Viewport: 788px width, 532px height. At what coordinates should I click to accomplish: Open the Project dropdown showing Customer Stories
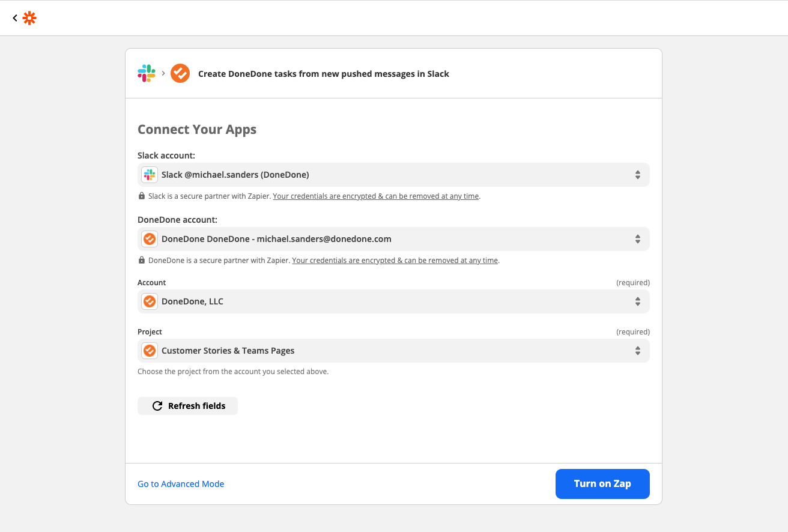(393, 351)
